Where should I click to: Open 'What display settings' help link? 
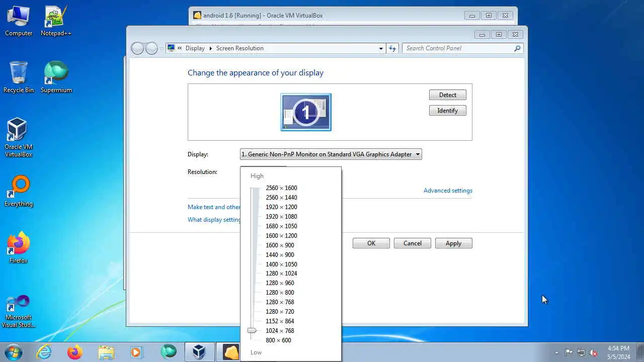click(214, 220)
